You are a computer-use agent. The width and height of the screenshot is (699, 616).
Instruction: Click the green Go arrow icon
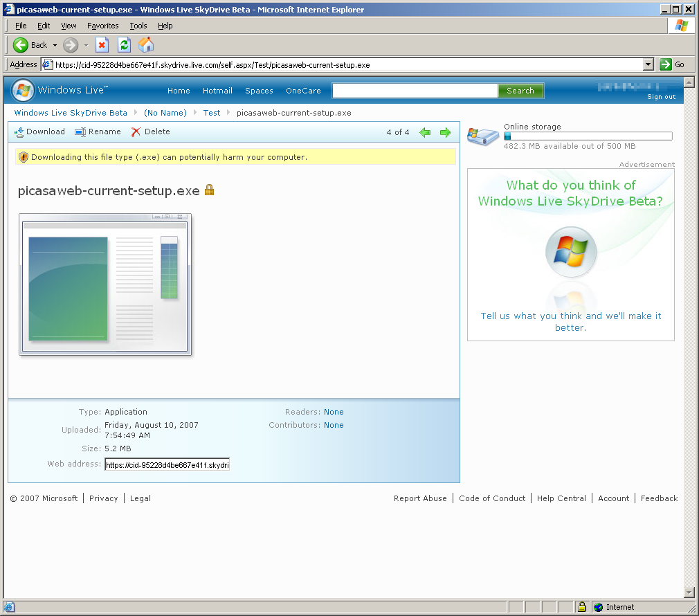click(x=666, y=64)
